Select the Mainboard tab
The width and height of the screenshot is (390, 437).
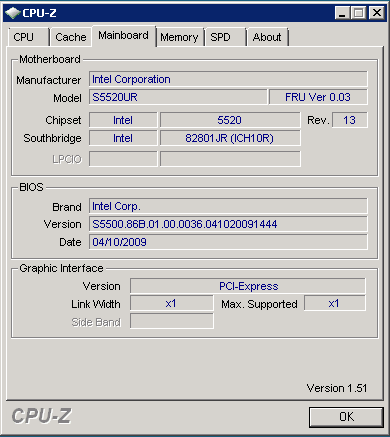click(124, 36)
